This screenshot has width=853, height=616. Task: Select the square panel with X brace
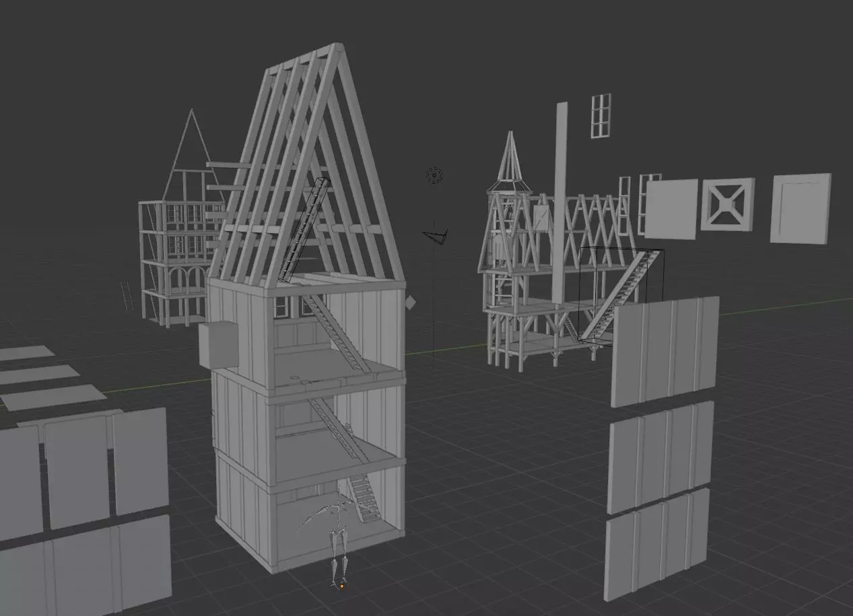tap(727, 205)
